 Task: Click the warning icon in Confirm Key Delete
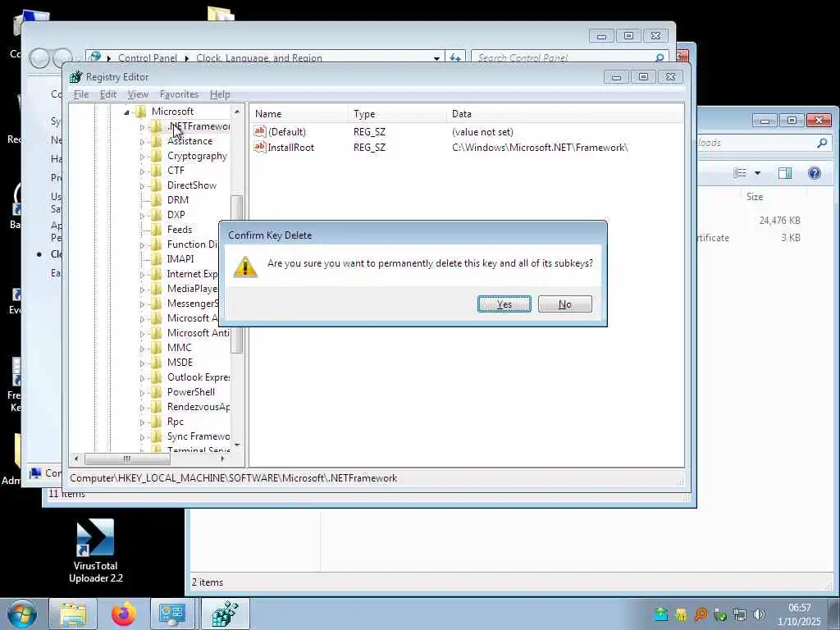245,267
